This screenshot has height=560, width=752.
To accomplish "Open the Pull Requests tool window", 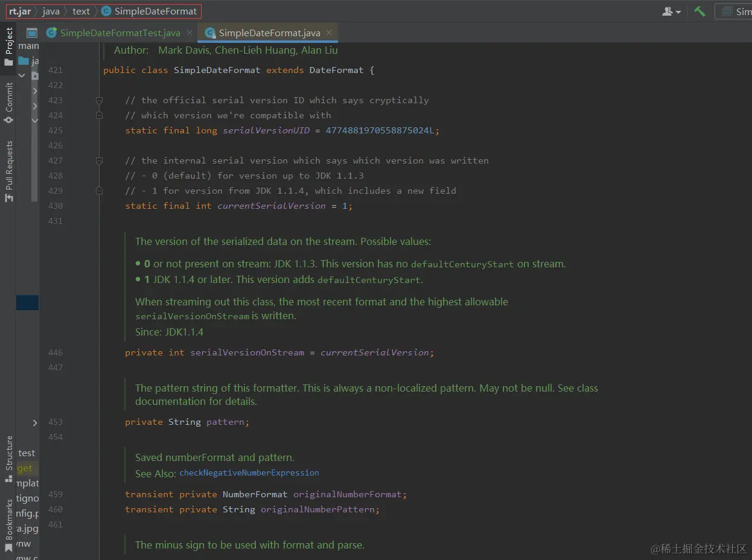I will [8, 171].
